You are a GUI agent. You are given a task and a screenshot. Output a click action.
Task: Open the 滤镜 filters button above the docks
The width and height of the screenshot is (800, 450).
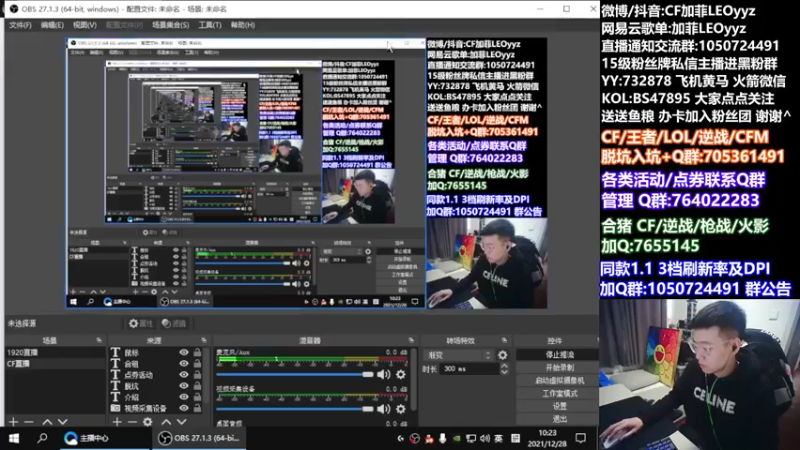tap(173, 323)
